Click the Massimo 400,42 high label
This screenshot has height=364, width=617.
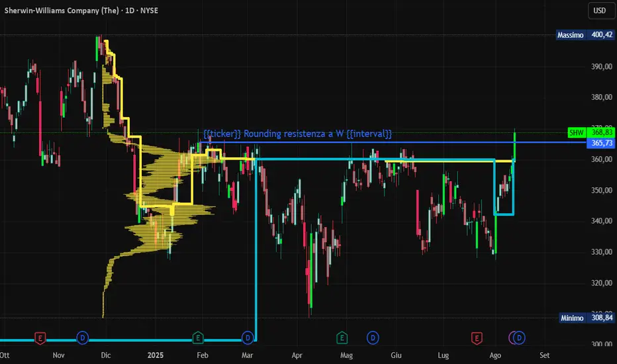pyautogui.click(x=585, y=35)
